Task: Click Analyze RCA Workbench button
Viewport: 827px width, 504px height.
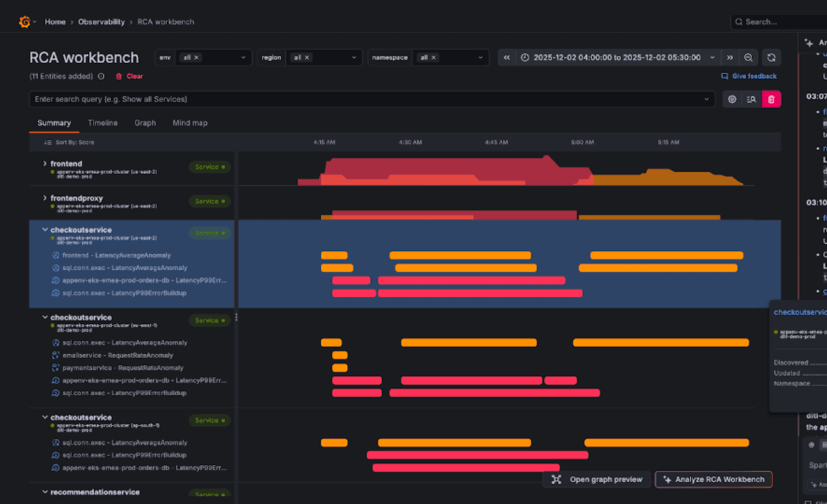Action: click(714, 479)
